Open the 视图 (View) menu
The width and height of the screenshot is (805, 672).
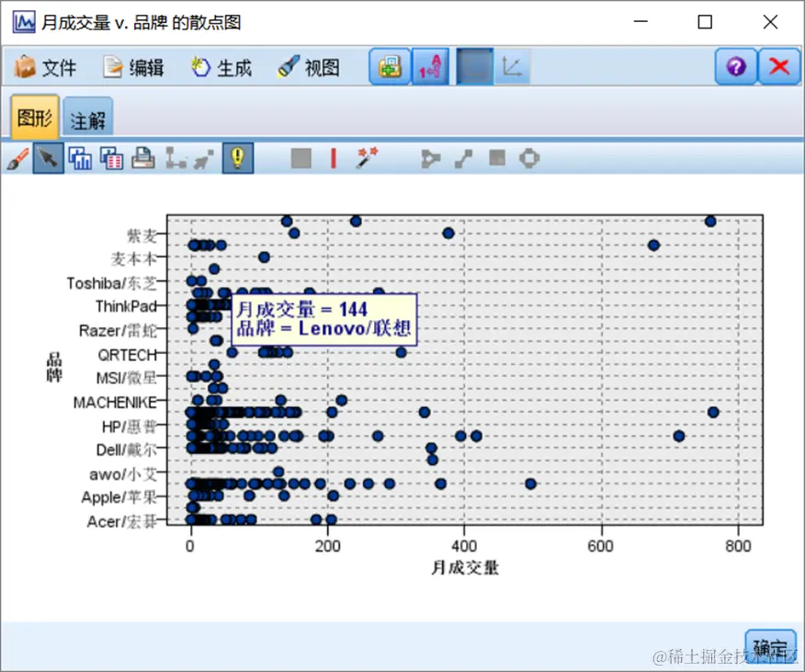coord(309,67)
